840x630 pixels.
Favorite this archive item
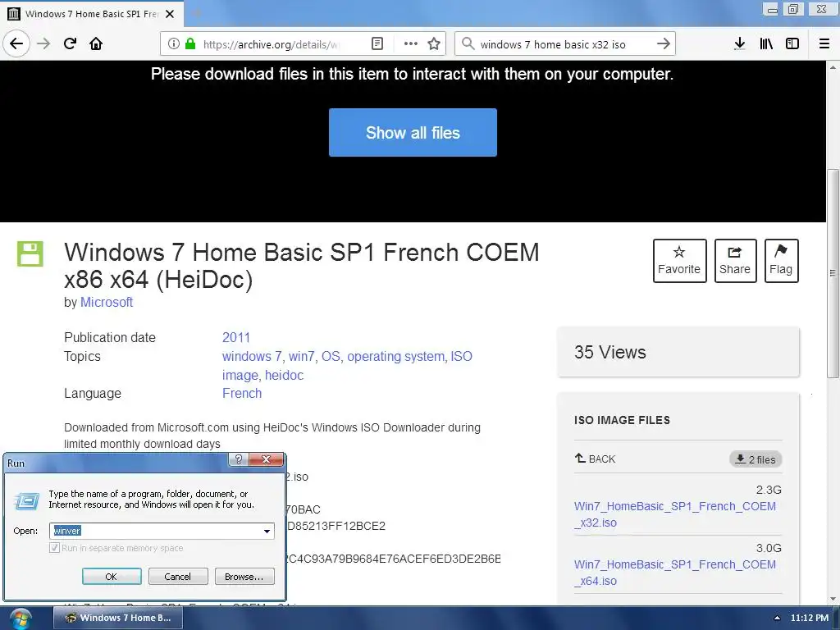[679, 260]
